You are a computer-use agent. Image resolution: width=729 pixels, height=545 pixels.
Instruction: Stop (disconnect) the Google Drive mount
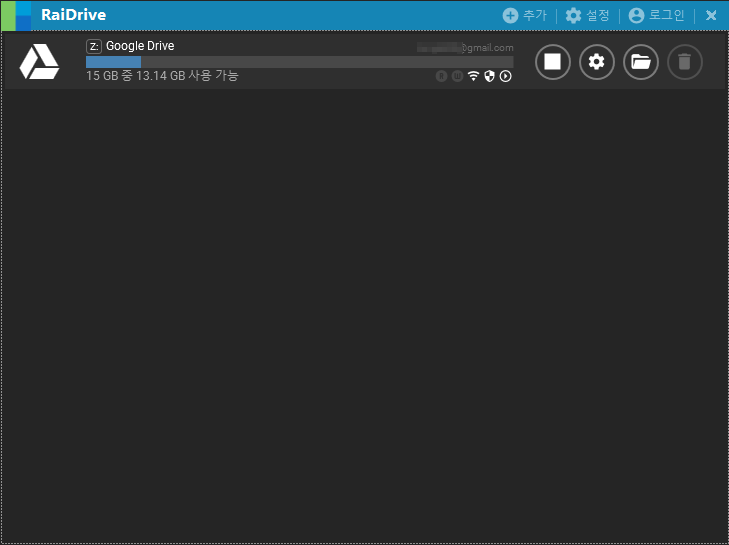(x=553, y=61)
